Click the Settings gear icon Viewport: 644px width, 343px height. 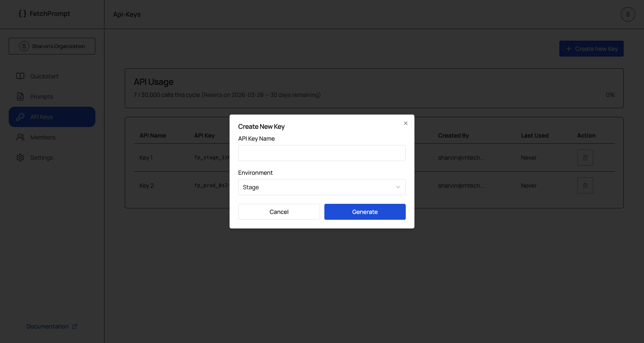20,157
